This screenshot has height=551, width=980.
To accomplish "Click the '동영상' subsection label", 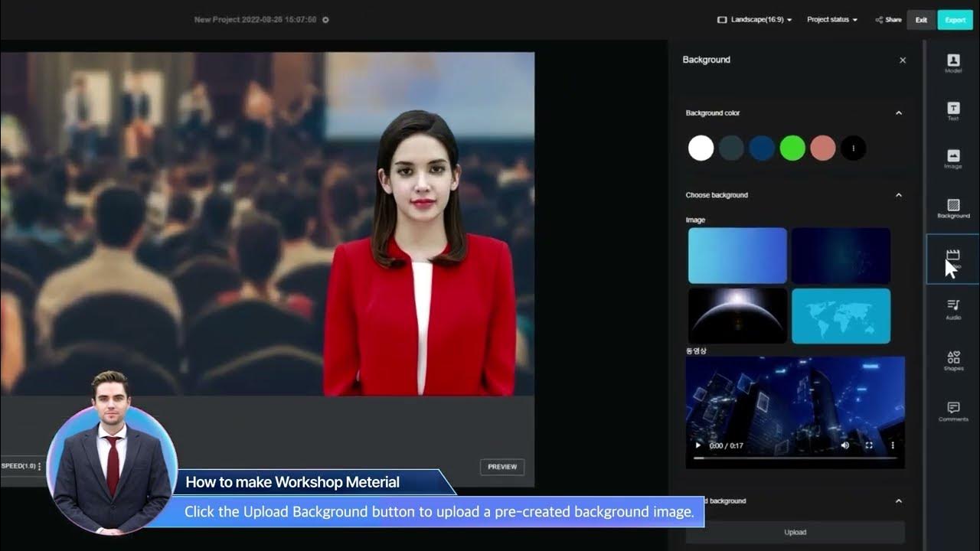I will click(696, 350).
